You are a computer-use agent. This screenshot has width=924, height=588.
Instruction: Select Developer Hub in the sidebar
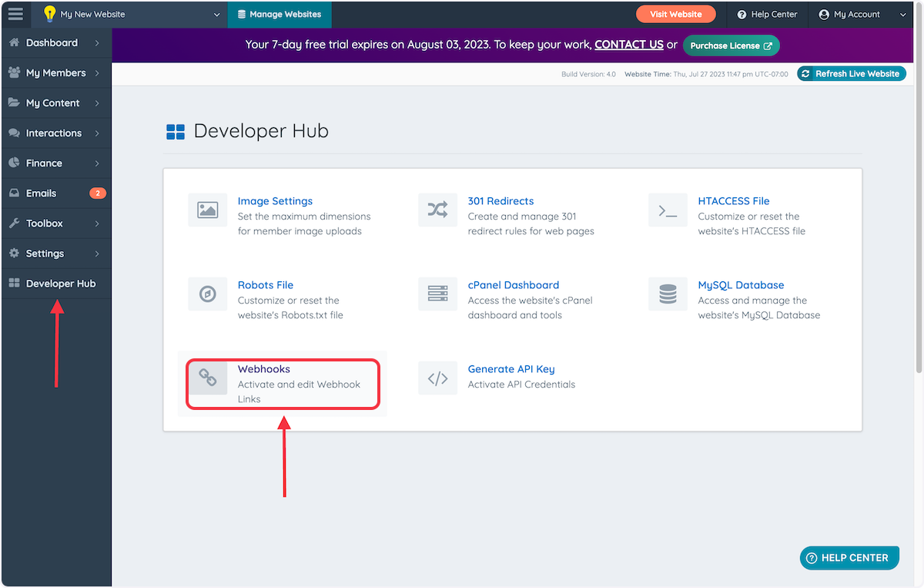click(56, 283)
